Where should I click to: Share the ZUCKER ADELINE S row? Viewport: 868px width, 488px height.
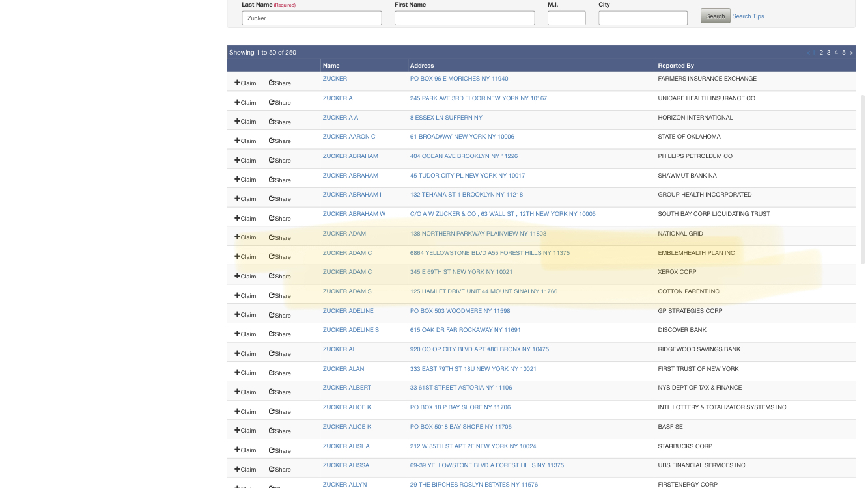pos(280,334)
